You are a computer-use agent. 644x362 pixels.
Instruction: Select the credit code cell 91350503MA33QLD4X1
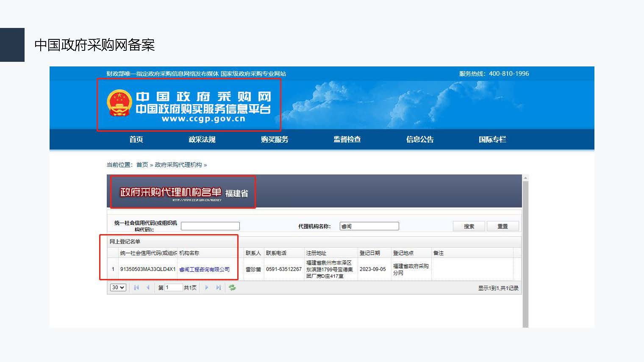(148, 269)
